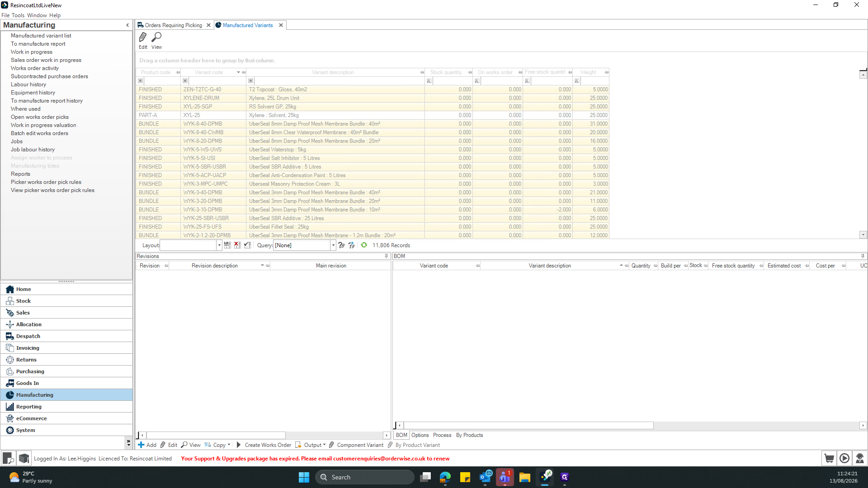
Task: Open the Window menu
Action: click(37, 15)
